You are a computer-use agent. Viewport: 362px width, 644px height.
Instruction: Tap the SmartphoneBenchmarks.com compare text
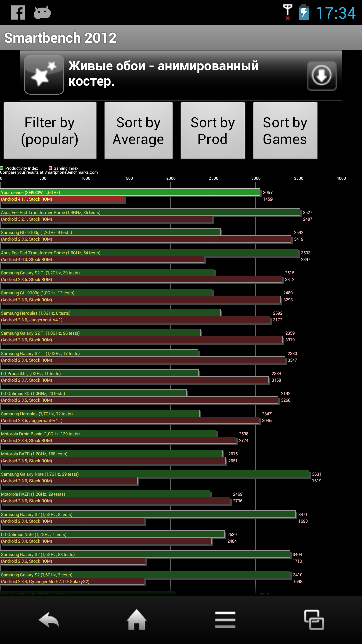pos(49,172)
